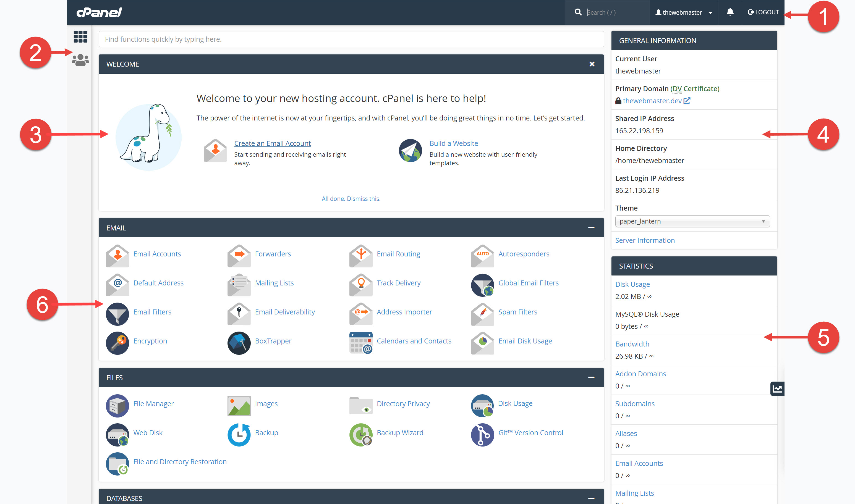The height and width of the screenshot is (504, 855).
Task: Open Spam Filters
Action: pyautogui.click(x=517, y=312)
